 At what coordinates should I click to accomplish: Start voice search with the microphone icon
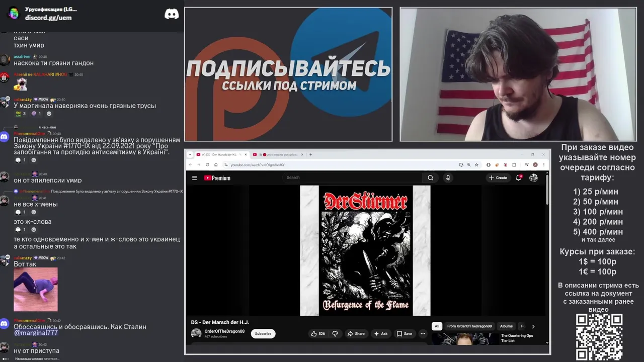click(448, 177)
